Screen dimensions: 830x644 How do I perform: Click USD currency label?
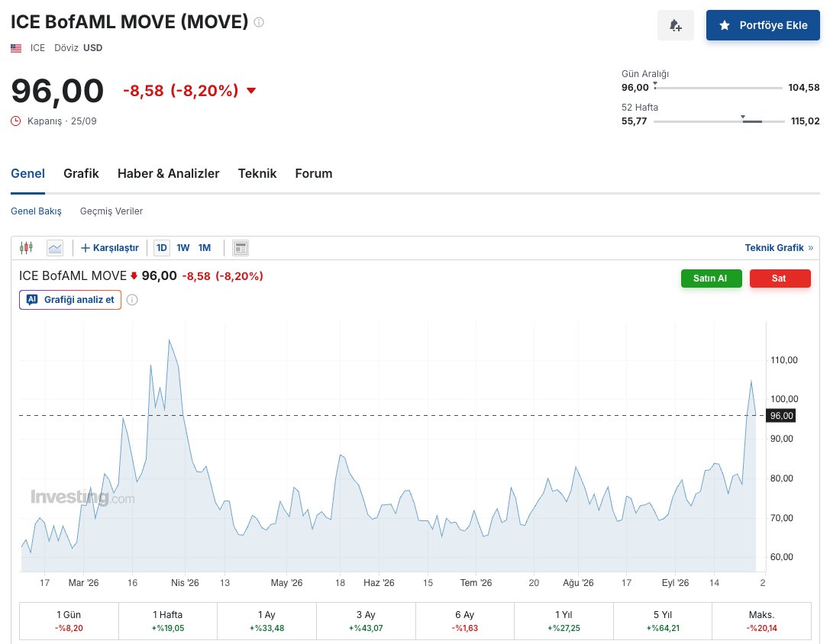click(92, 48)
